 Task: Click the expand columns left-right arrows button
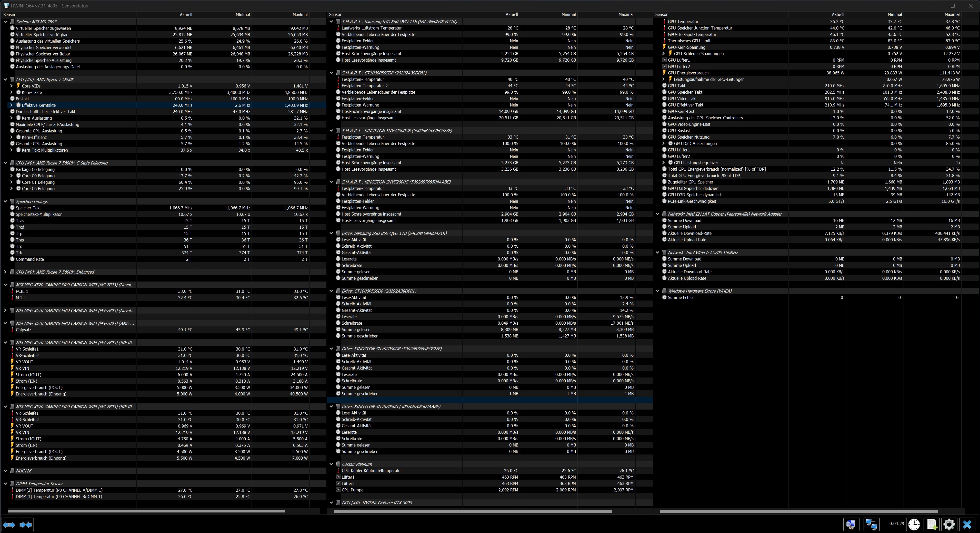pos(9,525)
